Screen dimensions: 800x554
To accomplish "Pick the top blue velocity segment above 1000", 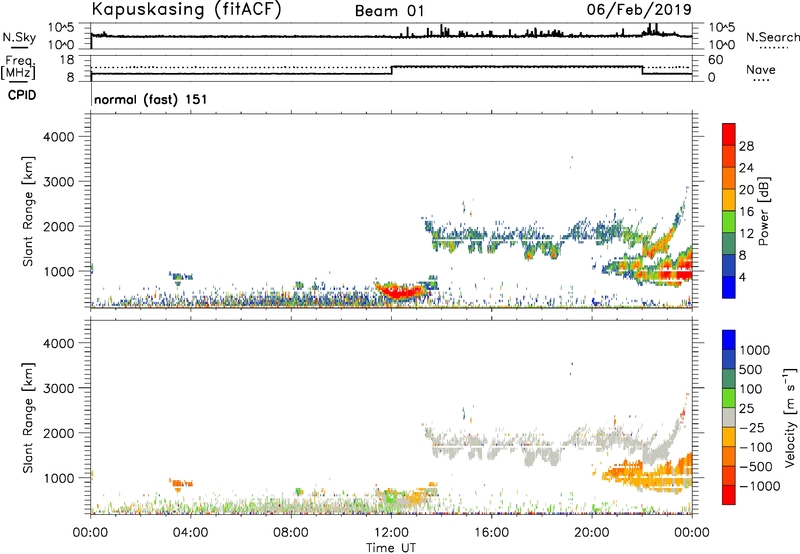I will (729, 340).
